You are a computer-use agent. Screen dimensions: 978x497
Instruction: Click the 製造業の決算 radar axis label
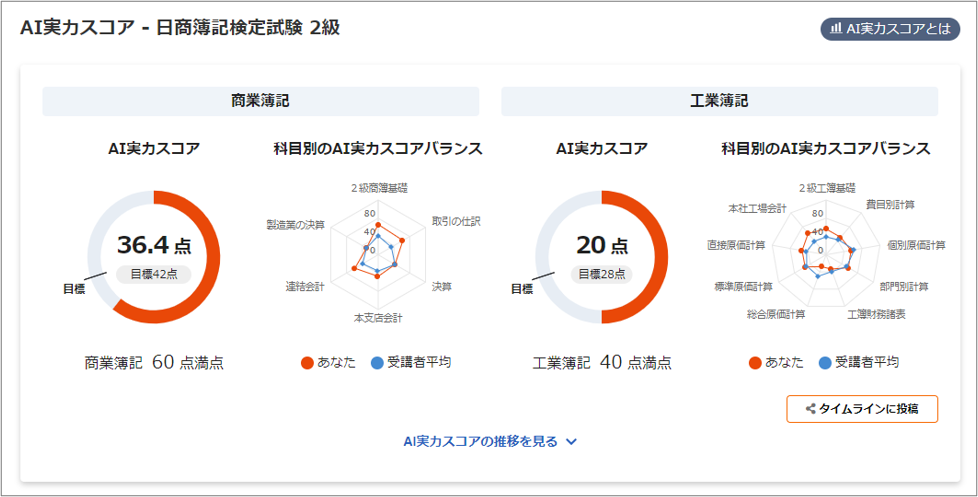pyautogui.click(x=296, y=225)
